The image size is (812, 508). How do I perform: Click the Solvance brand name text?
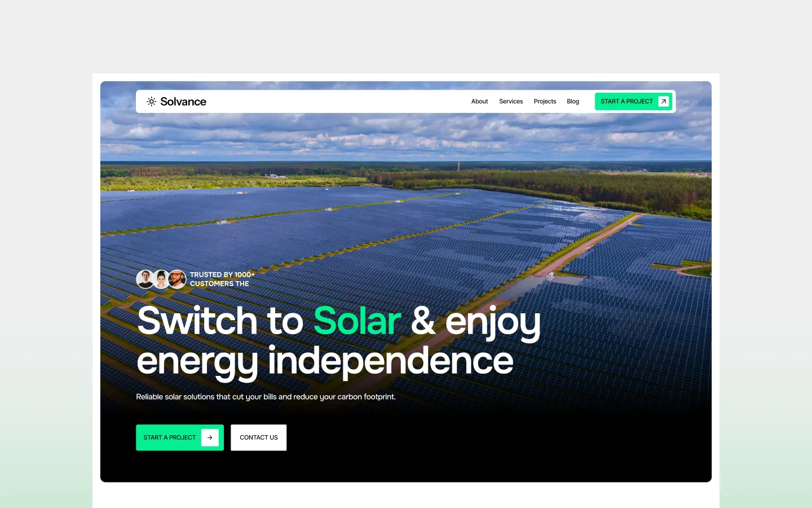[183, 102]
